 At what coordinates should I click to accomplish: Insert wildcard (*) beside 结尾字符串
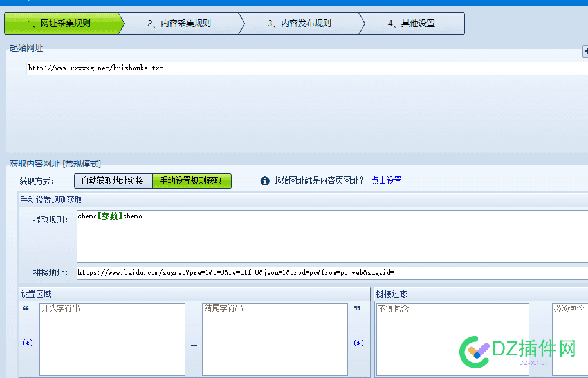tap(359, 343)
